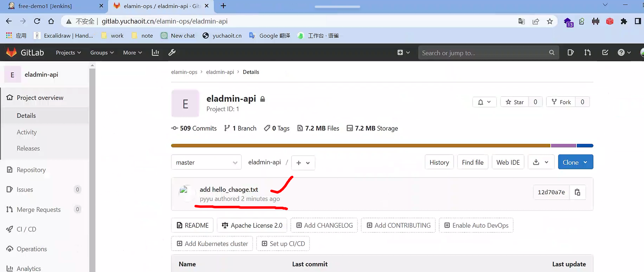Open To-Do list icon in navbar

click(605, 52)
